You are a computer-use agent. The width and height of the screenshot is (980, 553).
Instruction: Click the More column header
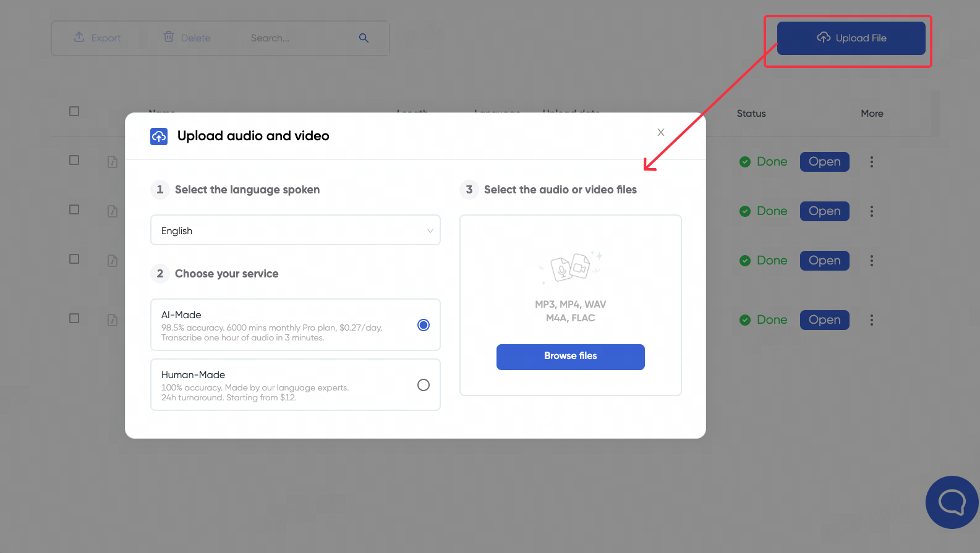click(872, 114)
